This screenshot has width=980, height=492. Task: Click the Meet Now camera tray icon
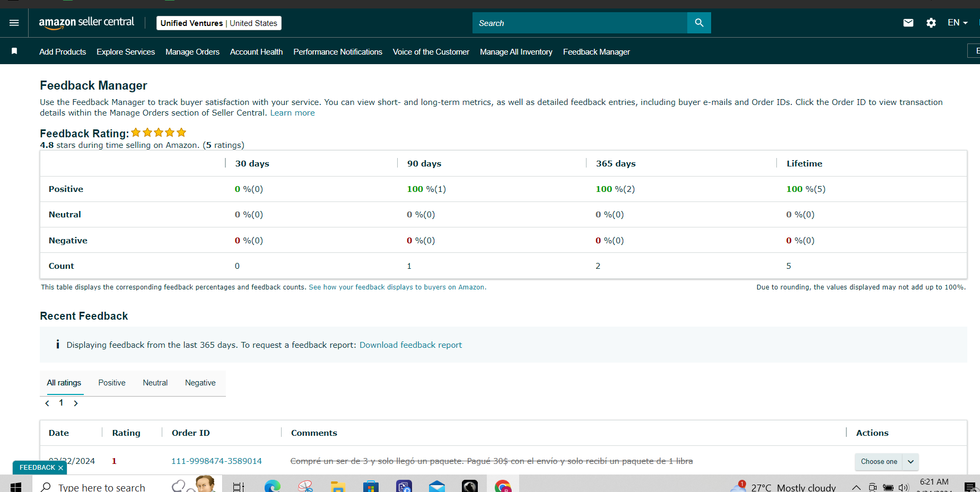click(x=872, y=488)
